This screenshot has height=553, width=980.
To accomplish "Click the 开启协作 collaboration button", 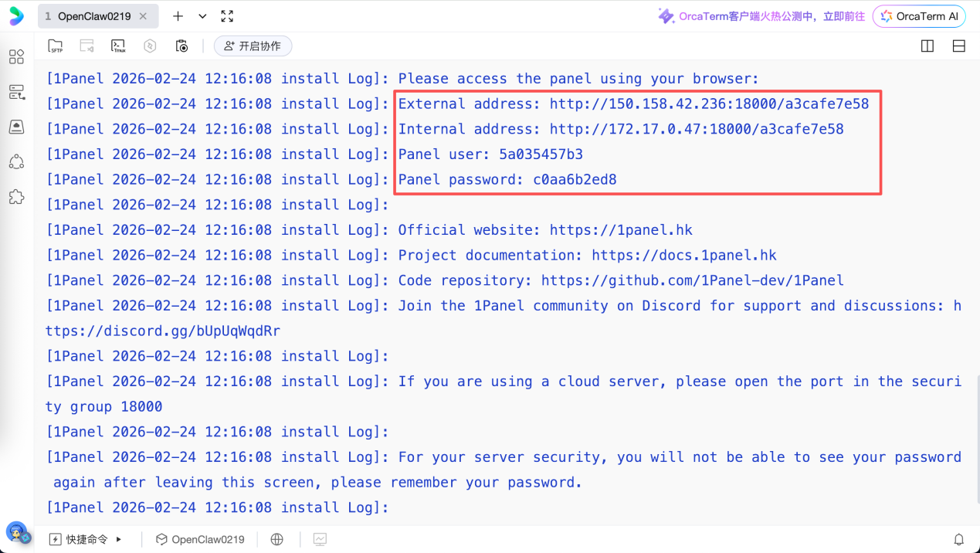I will 253,46.
